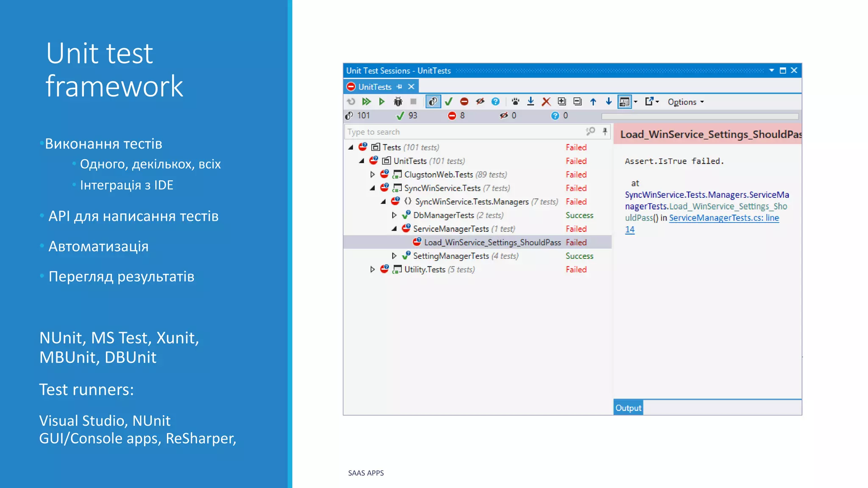The image size is (868, 488).
Task: Expand the Utility.Tests tree node
Action: 373,269
